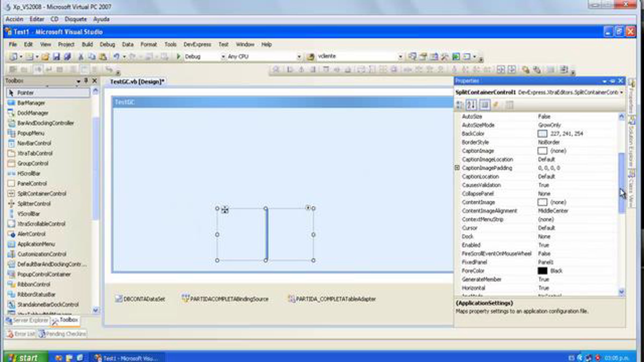Screen dimensions: 644x362
Task: Switch Properties to Alphabetical sorting
Action: tap(471, 105)
